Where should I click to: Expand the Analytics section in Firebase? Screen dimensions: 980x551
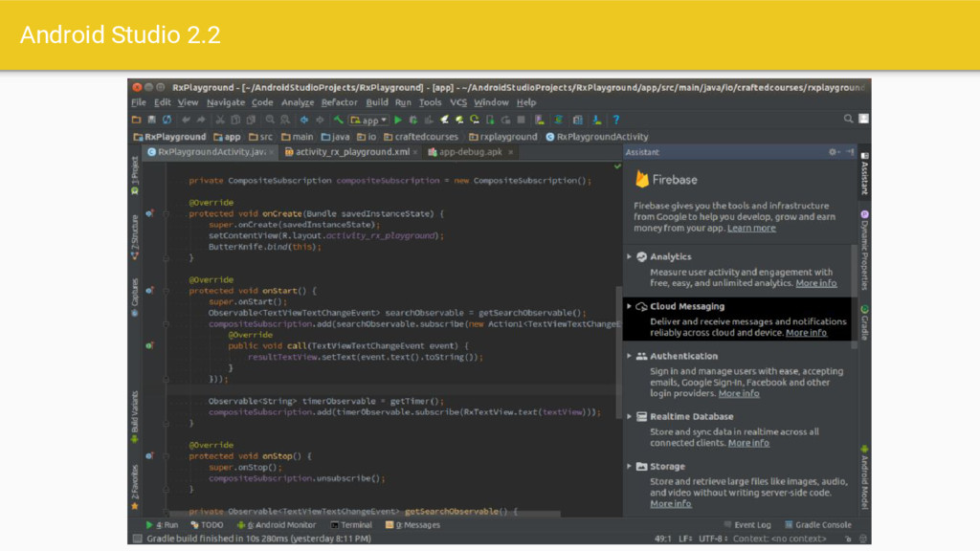(629, 256)
